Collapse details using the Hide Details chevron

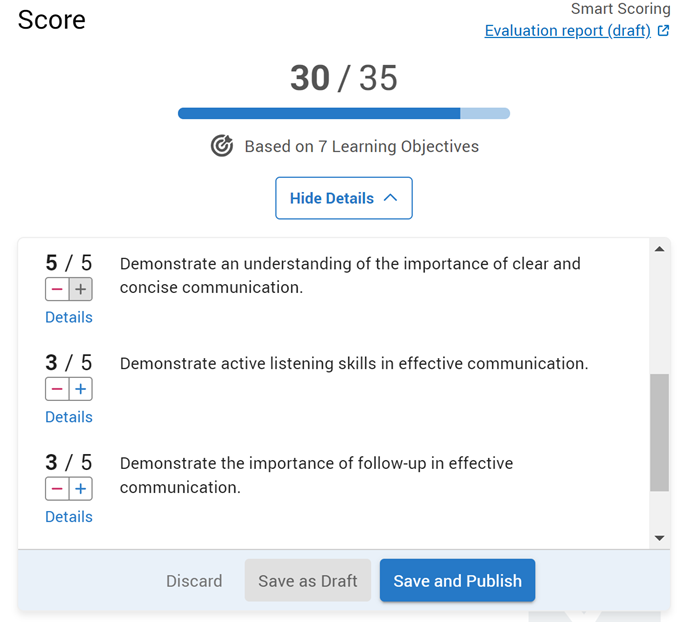click(x=390, y=198)
